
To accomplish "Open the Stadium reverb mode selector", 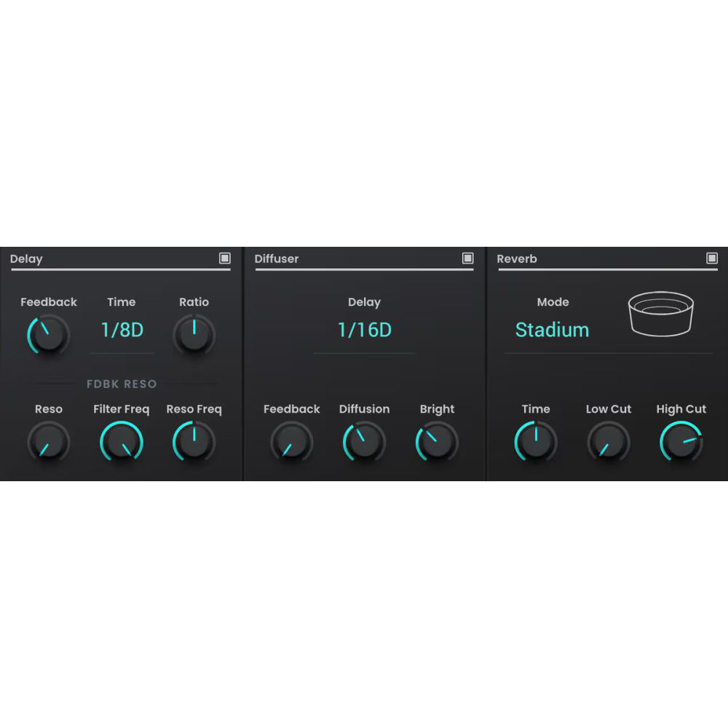I will (x=553, y=330).
